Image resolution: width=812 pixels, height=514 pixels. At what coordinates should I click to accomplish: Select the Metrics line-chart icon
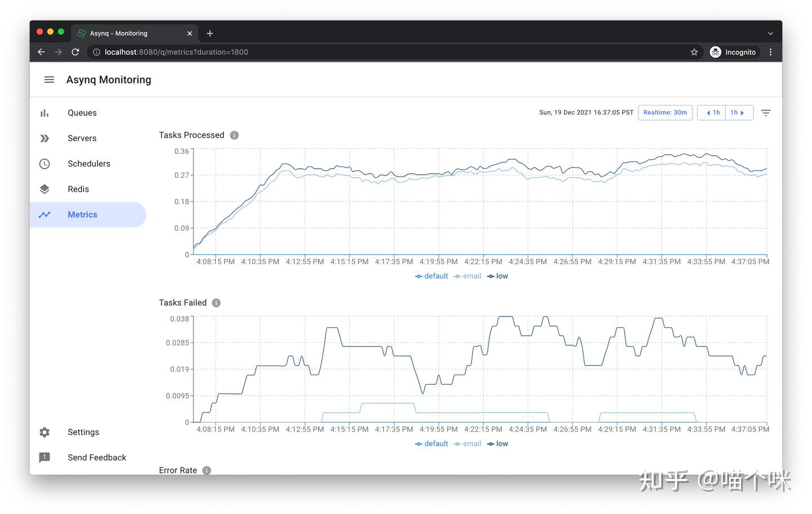pos(45,214)
